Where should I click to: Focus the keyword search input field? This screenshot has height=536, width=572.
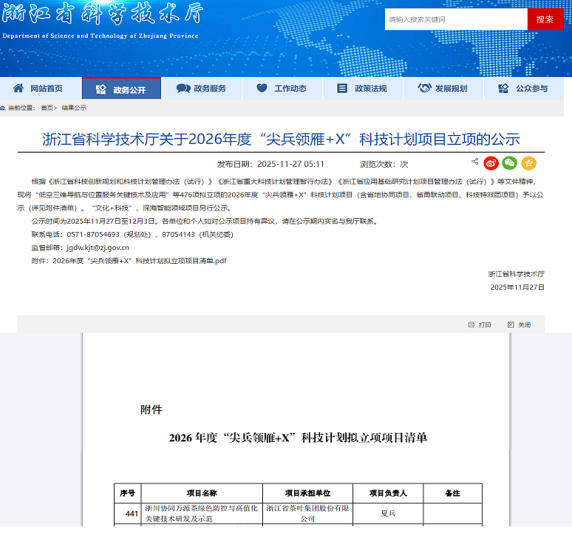pyautogui.click(x=456, y=19)
